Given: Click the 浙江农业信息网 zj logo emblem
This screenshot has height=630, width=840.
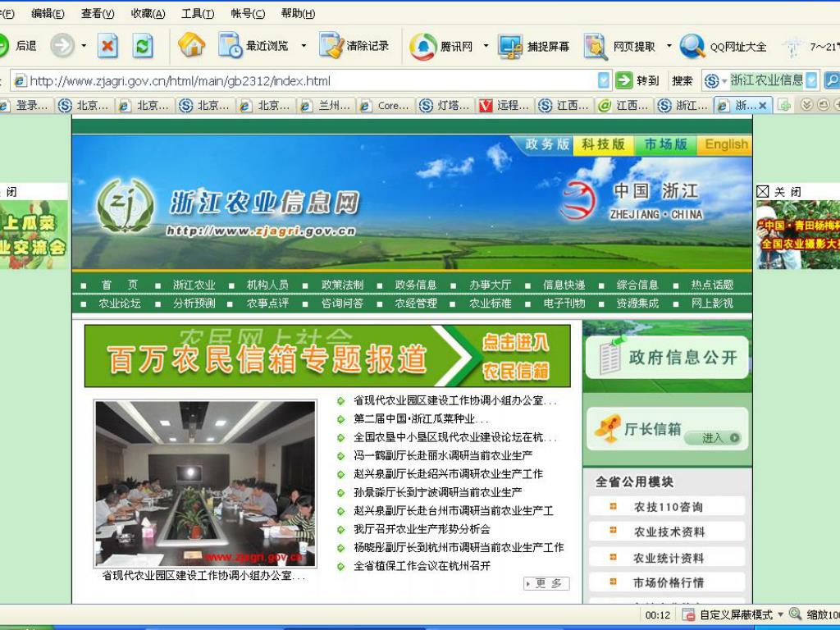Looking at the screenshot, I should 126,206.
